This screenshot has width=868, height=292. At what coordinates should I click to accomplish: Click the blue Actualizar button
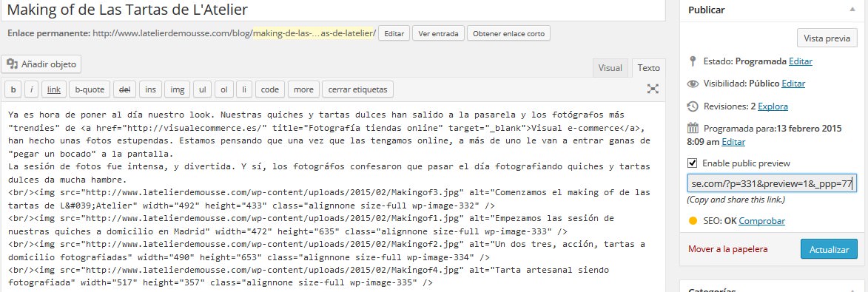pyautogui.click(x=829, y=249)
